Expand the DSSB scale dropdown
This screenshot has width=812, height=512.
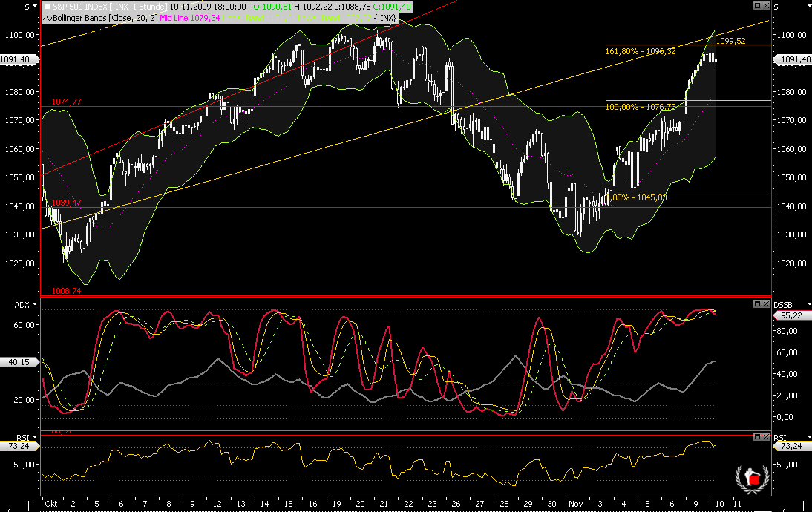tap(809, 304)
